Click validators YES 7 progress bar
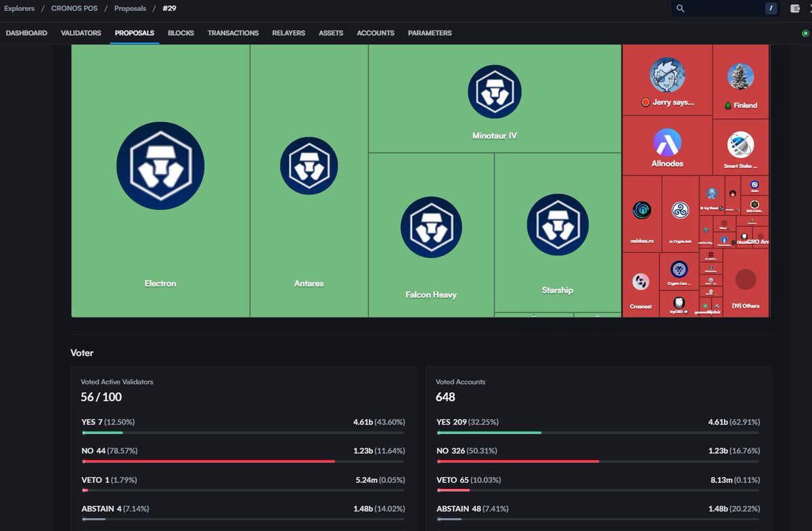Image resolution: width=812 pixels, height=531 pixels. [243, 432]
